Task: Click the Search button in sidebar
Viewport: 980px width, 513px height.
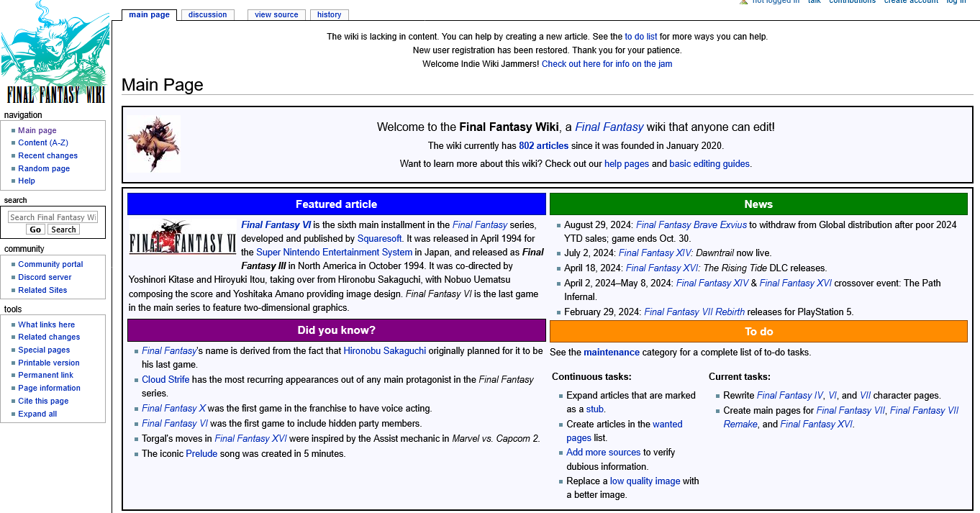Action: (63, 230)
